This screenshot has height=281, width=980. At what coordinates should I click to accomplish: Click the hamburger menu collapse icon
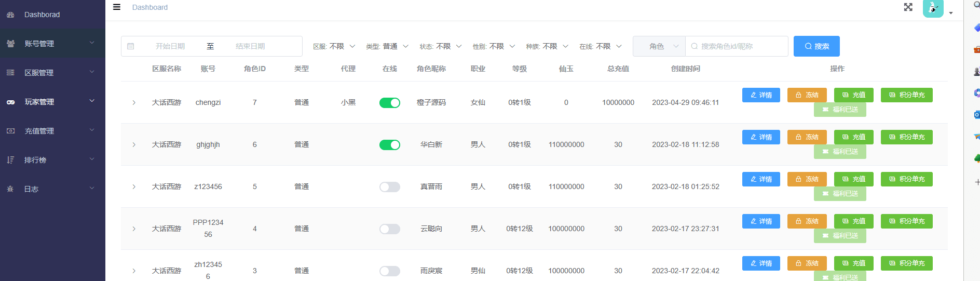pyautogui.click(x=117, y=7)
